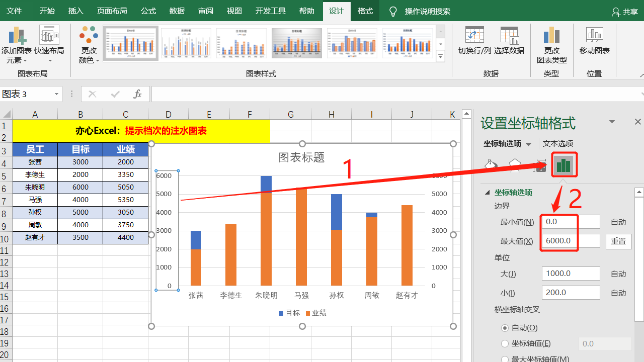Screen dimensions: 644x362
Task: Click the 选择数据 icon
Action: pos(509,35)
